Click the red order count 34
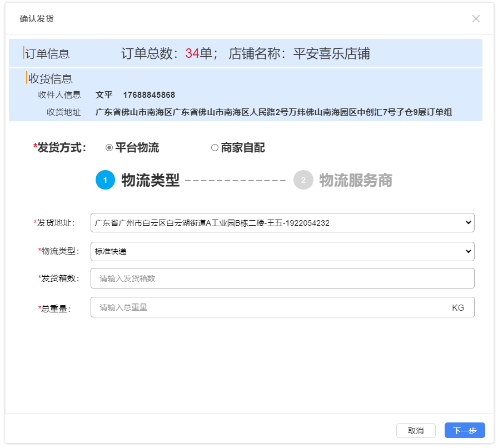This screenshot has height=448, width=498. [x=192, y=53]
